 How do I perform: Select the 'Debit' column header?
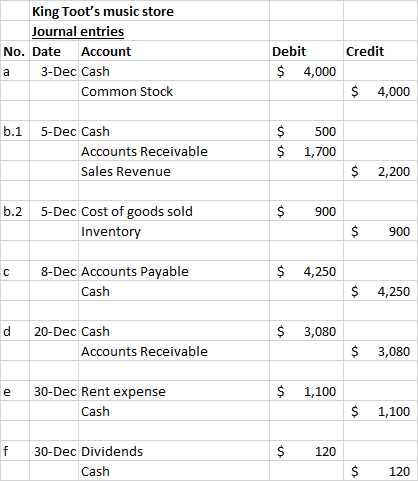[x=306, y=51]
